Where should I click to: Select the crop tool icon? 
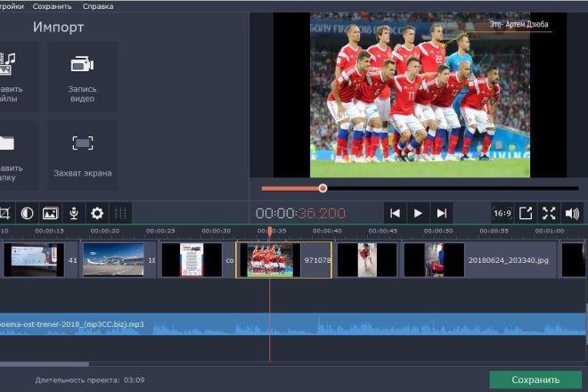point(4,214)
